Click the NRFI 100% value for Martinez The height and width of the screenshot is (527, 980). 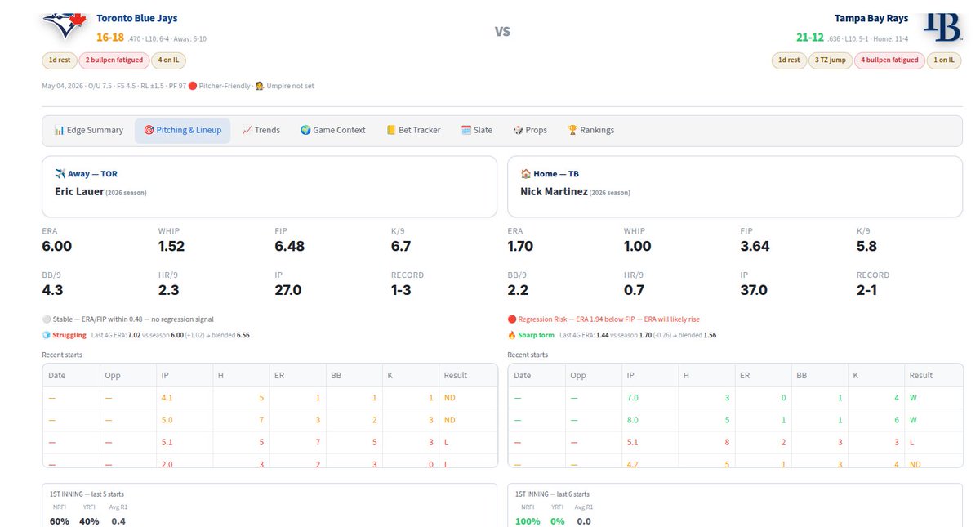528,521
